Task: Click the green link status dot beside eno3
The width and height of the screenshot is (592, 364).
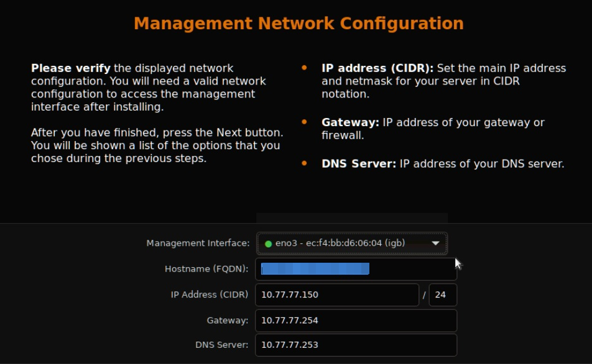Action: (268, 244)
